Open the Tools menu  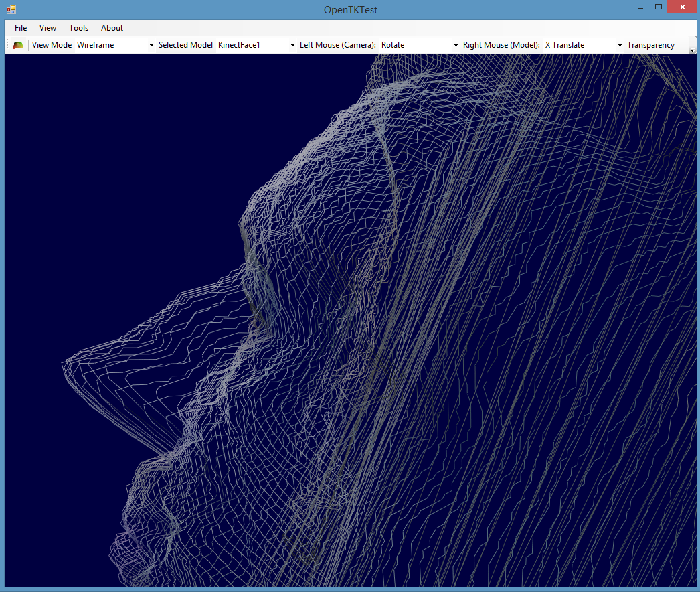click(x=78, y=27)
